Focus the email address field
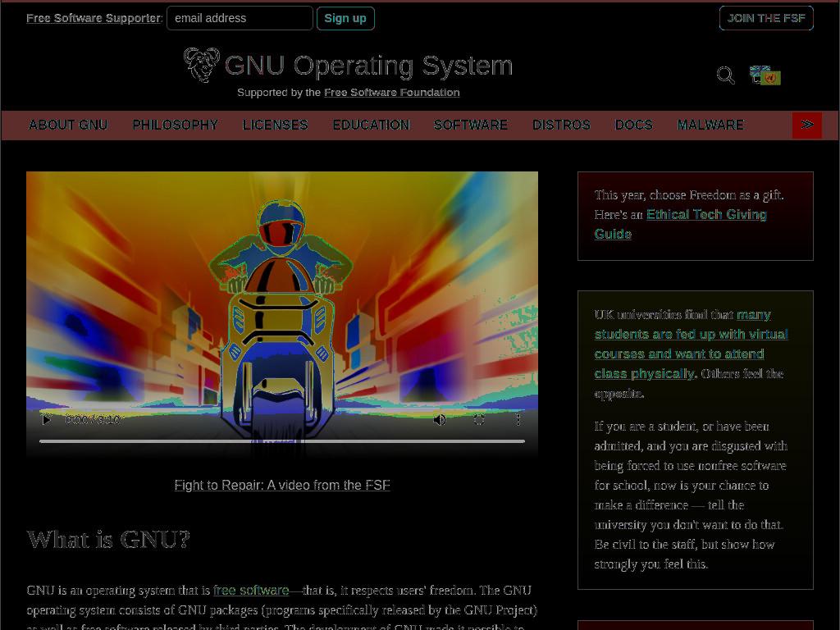The image size is (840, 630). coord(240,18)
